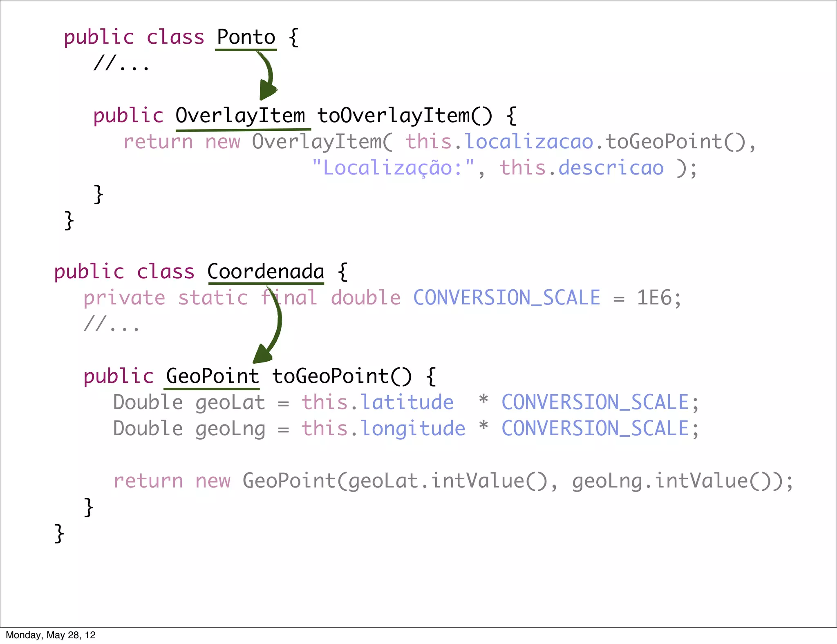Click the keyword "static"
The width and height of the screenshot is (837, 644).
(x=213, y=298)
